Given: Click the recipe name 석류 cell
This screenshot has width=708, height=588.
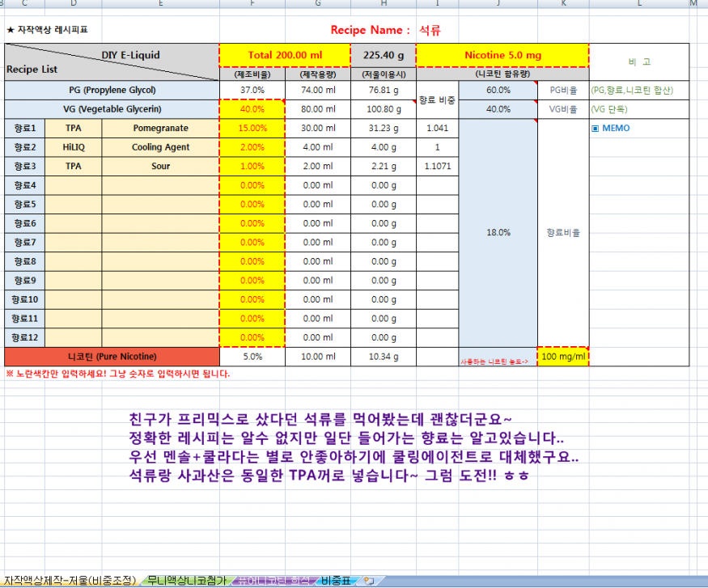Looking at the screenshot, I should pos(430,30).
